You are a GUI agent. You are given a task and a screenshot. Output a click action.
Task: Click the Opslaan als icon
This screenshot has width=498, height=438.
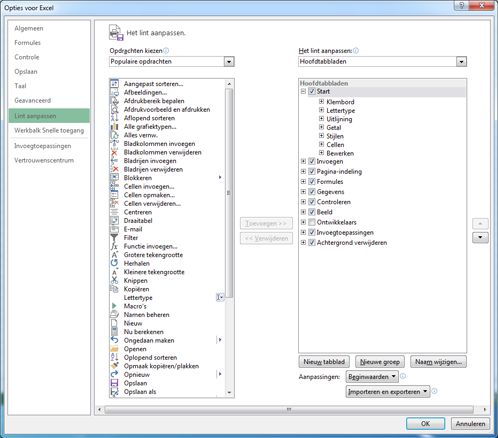pos(114,392)
